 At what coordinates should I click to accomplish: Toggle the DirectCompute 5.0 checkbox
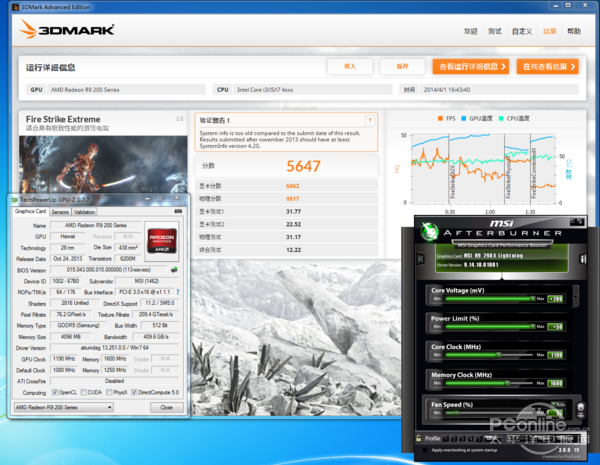(134, 392)
